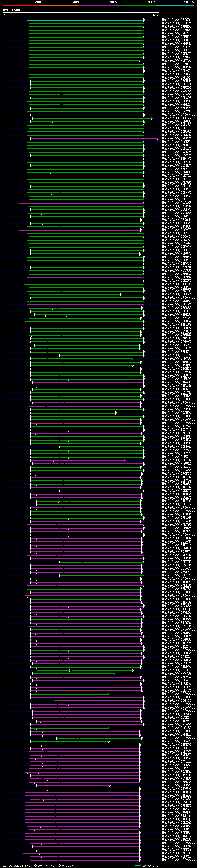197x868 pixels.
Task: Open the UniRef100_A1YN06 hit label
Action: tap(177, 30)
